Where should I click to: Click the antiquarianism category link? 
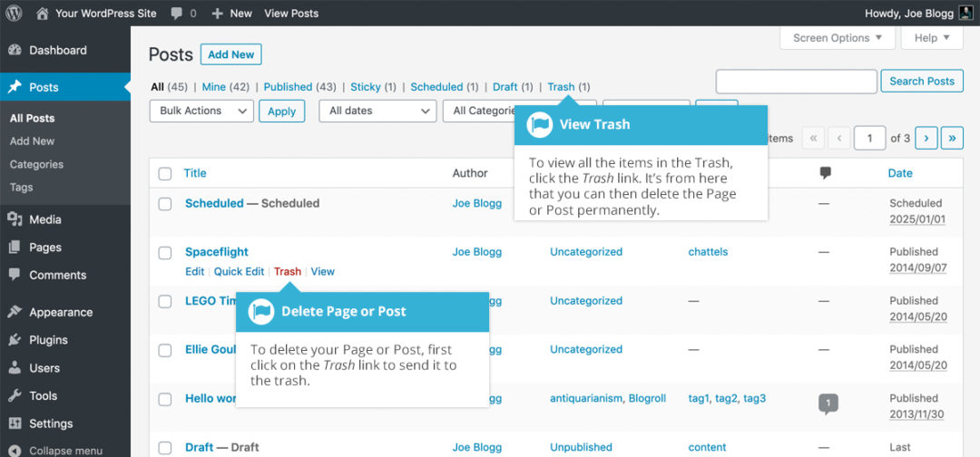[x=586, y=398]
